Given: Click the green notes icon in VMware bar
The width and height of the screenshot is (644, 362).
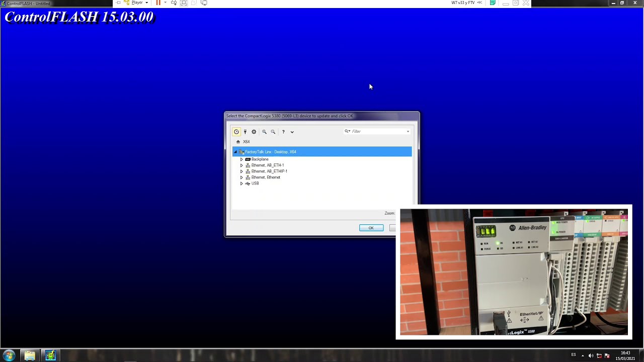Looking at the screenshot, I should click(493, 3).
